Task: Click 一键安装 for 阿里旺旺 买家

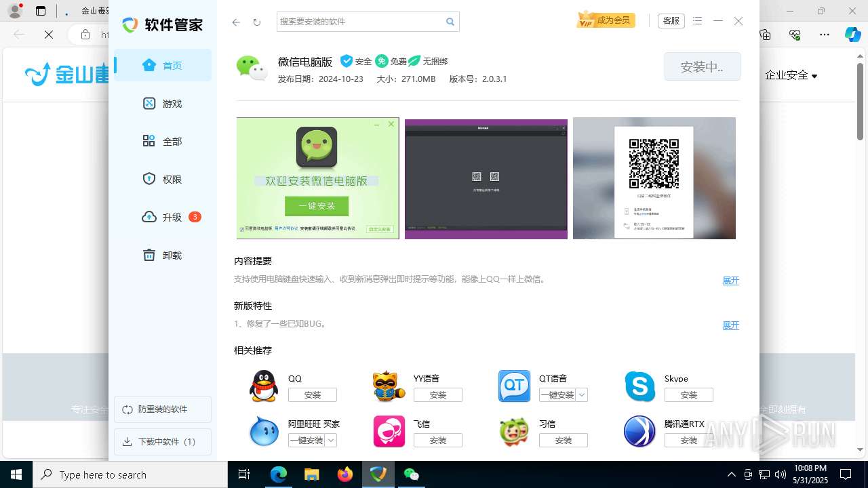Action: [x=307, y=441]
